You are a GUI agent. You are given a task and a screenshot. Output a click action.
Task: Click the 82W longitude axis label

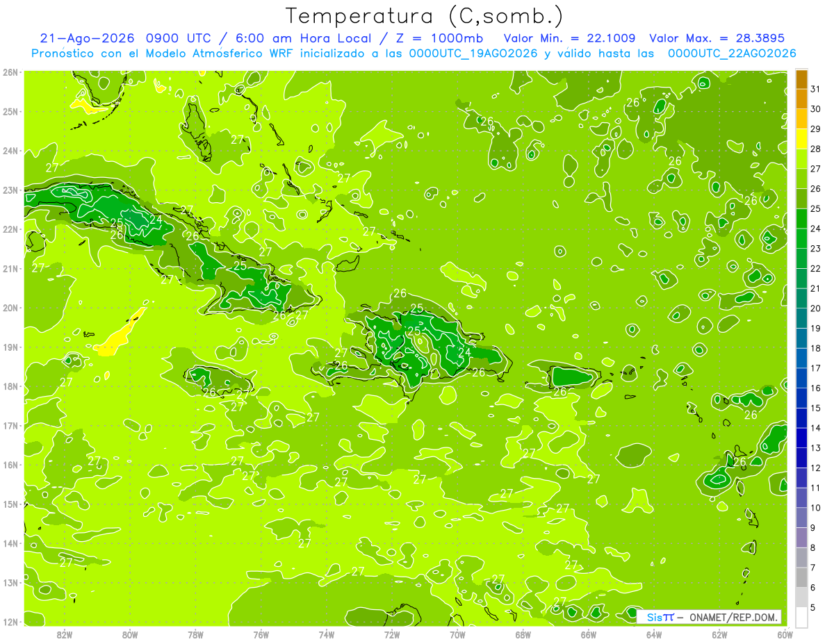(x=65, y=634)
